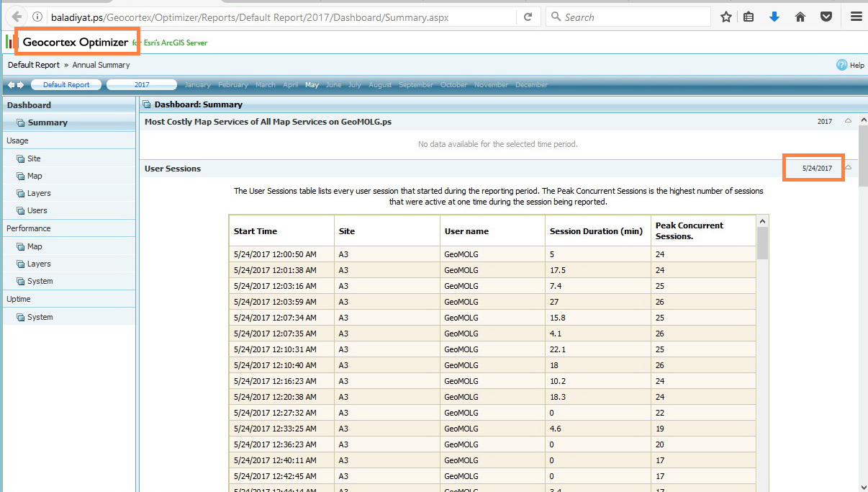
Task: Click the Site icon under Usage
Action: coord(21,158)
